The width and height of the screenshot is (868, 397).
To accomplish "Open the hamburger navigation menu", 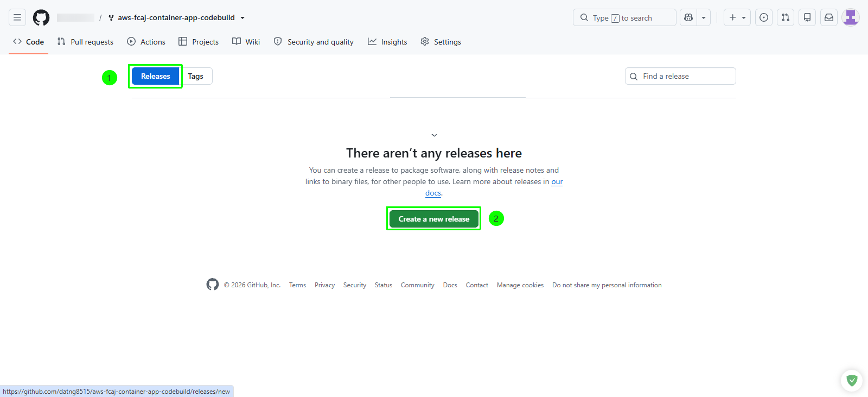I will (17, 17).
